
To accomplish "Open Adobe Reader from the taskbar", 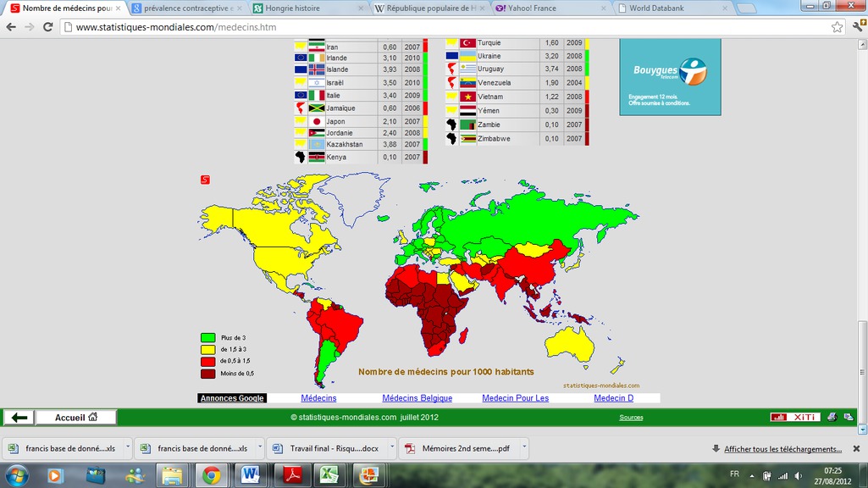I will pyautogui.click(x=292, y=475).
